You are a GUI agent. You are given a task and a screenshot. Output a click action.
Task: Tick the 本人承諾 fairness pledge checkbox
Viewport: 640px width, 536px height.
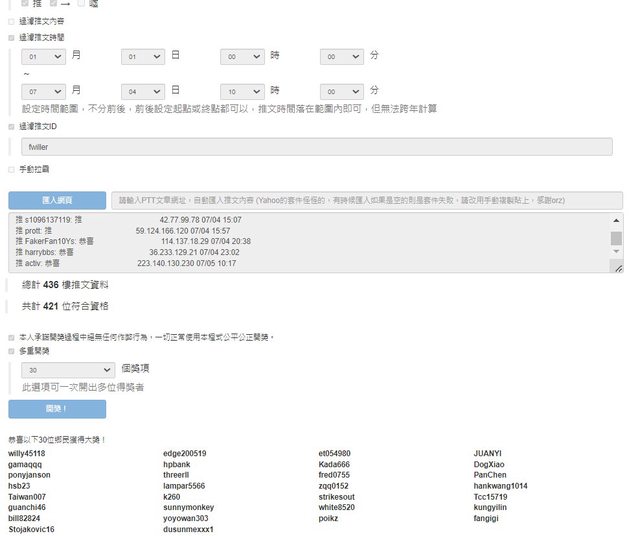[12, 337]
